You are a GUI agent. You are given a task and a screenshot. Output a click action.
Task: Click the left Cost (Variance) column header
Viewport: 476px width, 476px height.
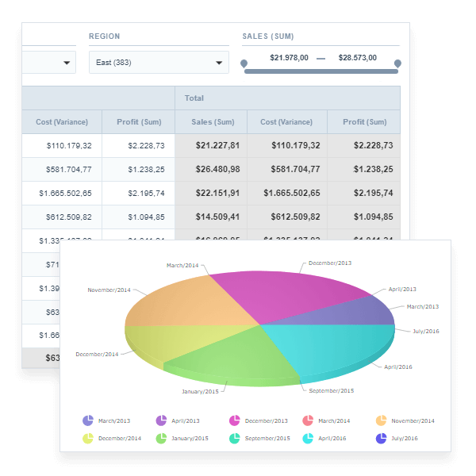[x=62, y=121]
